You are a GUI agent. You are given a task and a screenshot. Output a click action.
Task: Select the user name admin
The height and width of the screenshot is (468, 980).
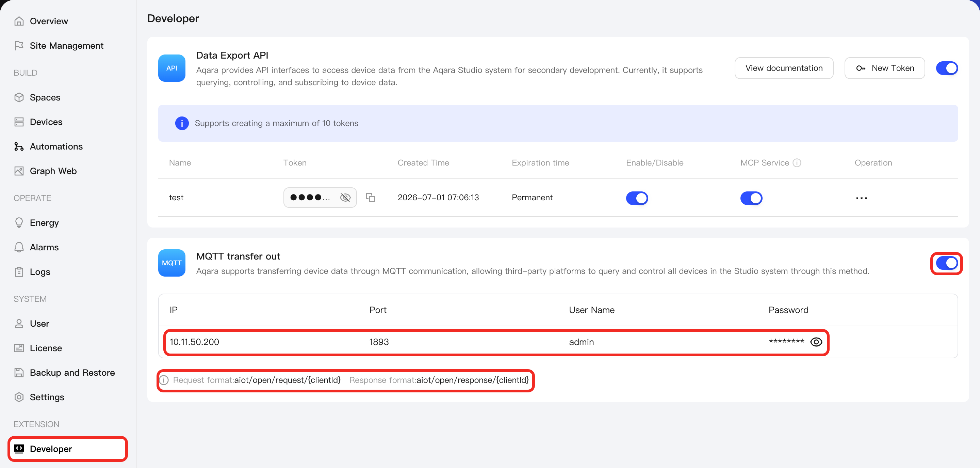(581, 342)
